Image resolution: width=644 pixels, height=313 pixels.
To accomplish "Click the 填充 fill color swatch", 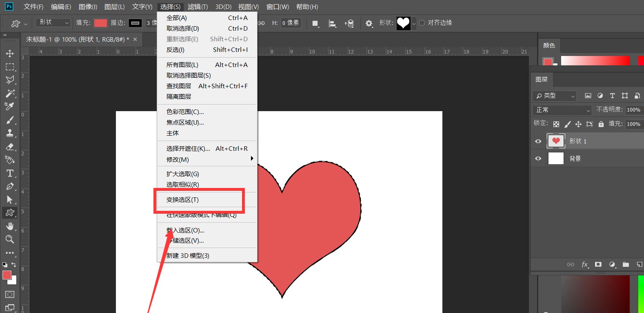I will [100, 23].
